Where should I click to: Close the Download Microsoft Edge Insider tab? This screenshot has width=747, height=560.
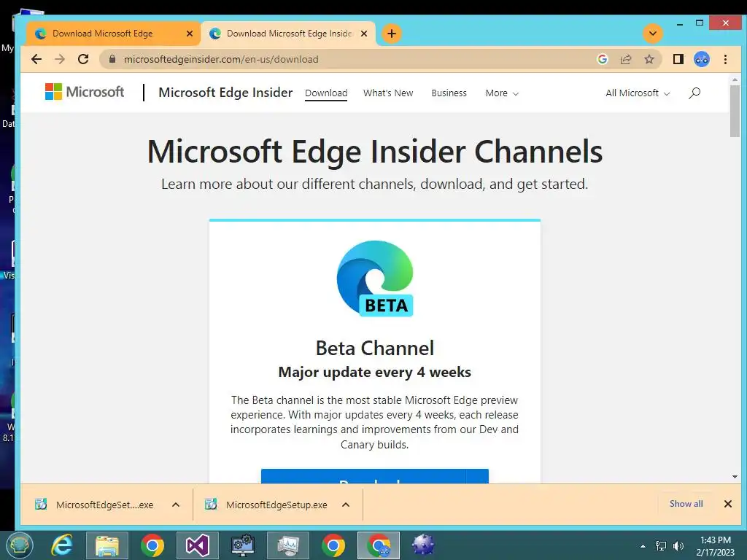(364, 34)
